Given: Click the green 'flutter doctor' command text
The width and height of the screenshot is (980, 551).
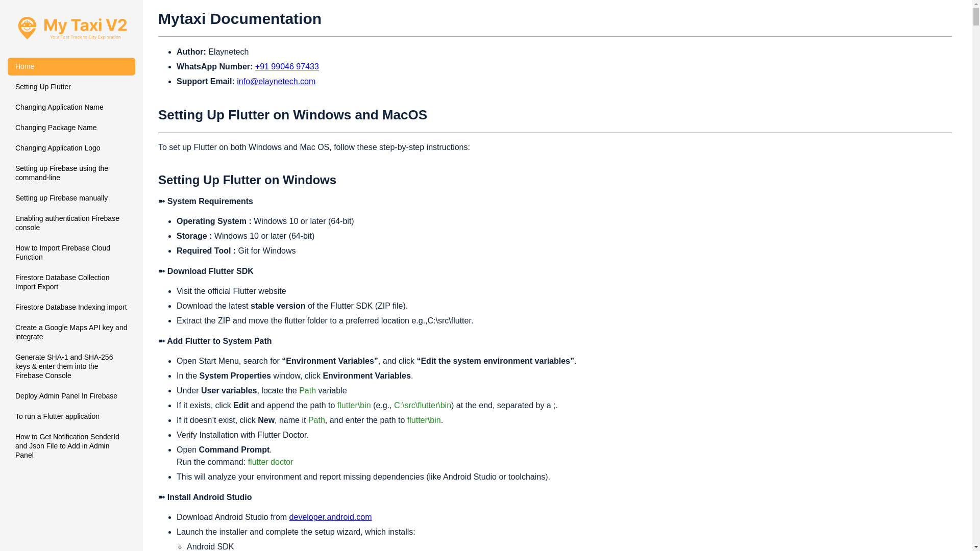Looking at the screenshot, I should click(271, 462).
